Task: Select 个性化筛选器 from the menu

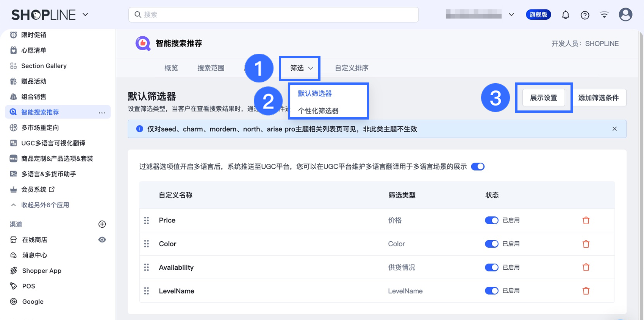Action: tap(318, 111)
